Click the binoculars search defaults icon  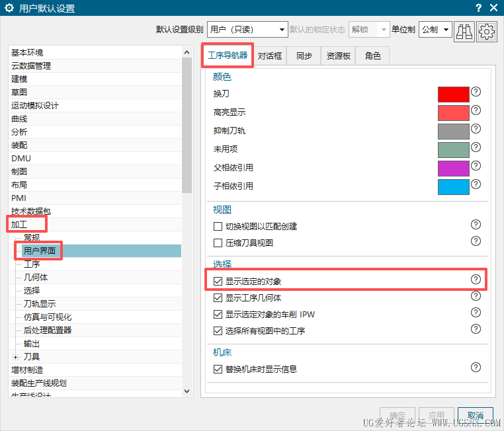point(464,32)
